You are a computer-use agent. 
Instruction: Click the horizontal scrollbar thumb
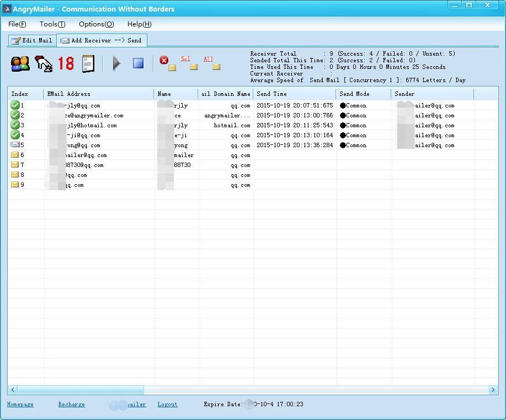click(81, 390)
